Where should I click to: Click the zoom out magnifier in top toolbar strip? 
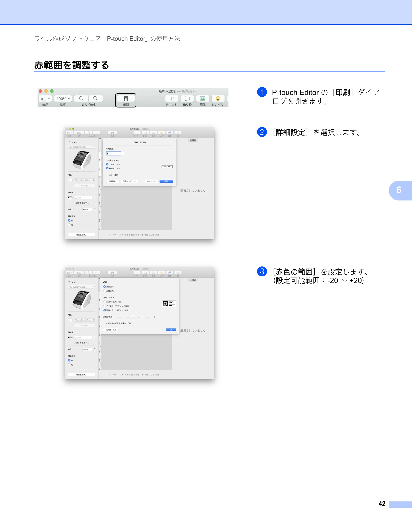[81, 98]
